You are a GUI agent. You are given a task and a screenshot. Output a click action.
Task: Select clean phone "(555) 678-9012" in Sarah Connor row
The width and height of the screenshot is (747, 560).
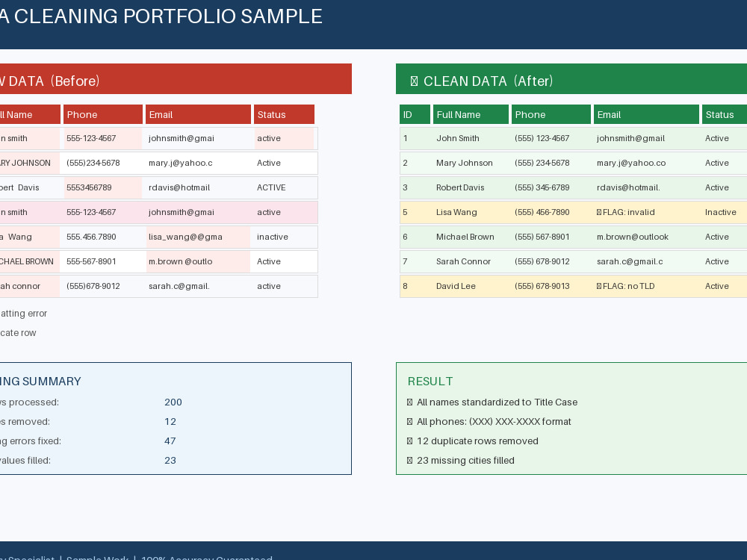542,261
